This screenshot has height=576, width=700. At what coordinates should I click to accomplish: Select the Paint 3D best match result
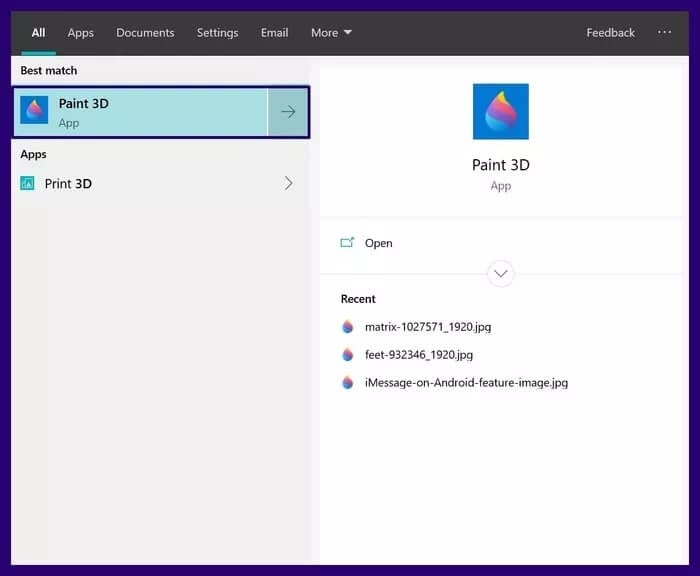(141, 112)
